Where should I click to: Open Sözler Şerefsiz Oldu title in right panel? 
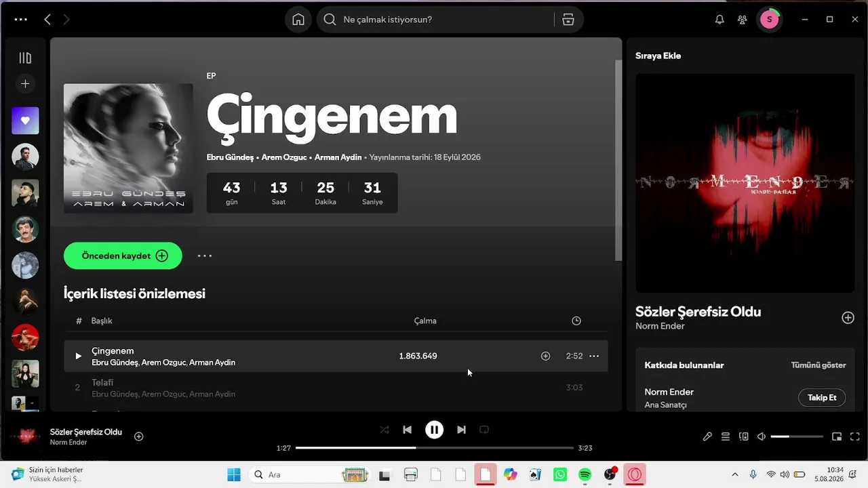tap(698, 312)
